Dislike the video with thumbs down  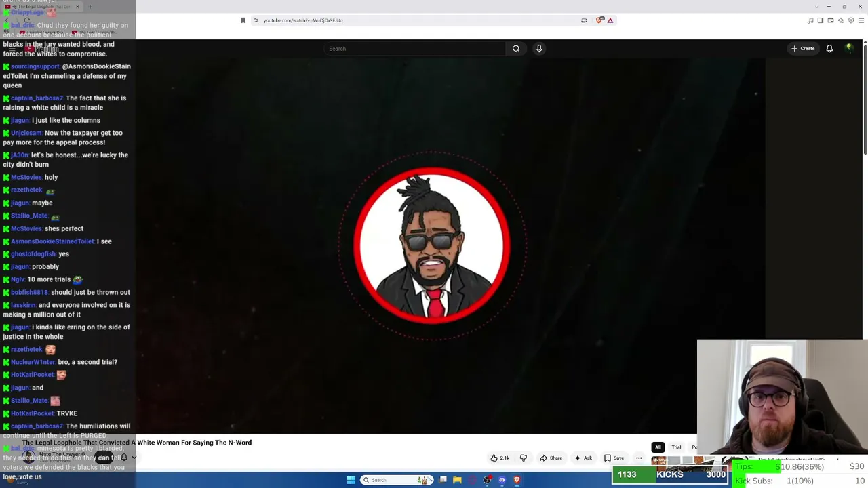pos(523,458)
